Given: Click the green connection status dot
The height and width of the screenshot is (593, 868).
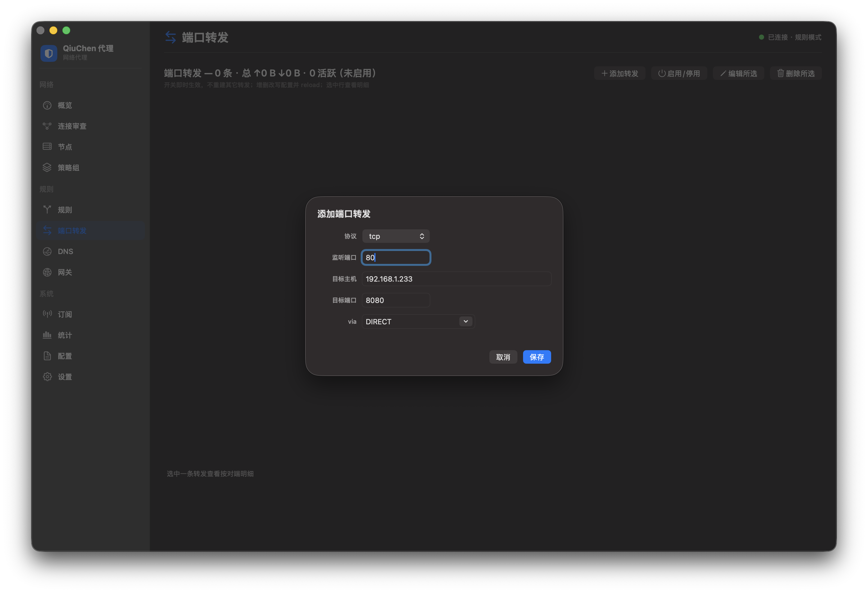Looking at the screenshot, I should (762, 37).
